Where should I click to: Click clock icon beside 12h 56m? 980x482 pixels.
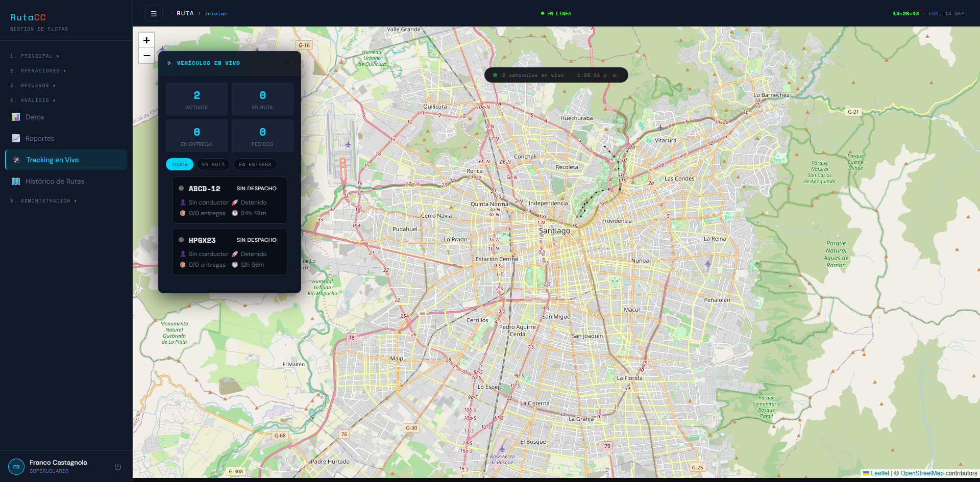235,265
